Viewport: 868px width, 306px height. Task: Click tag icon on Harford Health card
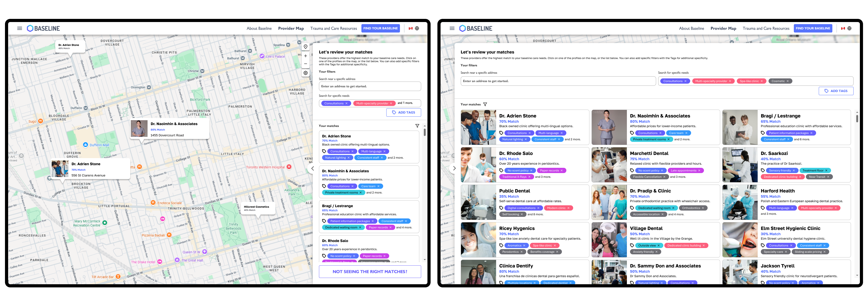pos(763,208)
